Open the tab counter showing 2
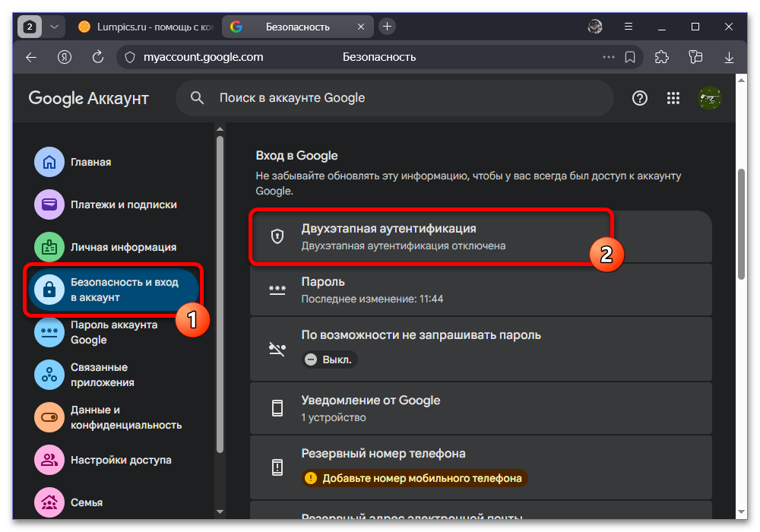 point(30,27)
